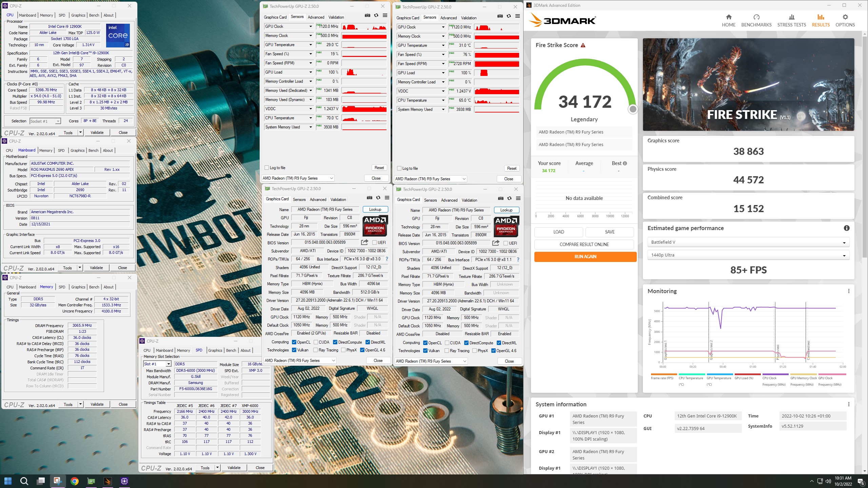Open hamburger menu in top-left GPU-Z window
Image resolution: width=868 pixels, height=488 pixels.
click(x=385, y=16)
